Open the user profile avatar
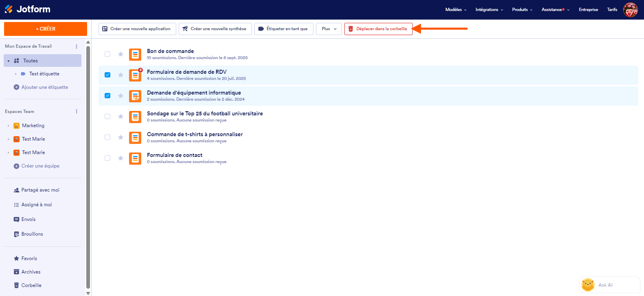This screenshot has width=644, height=296. [631, 9]
